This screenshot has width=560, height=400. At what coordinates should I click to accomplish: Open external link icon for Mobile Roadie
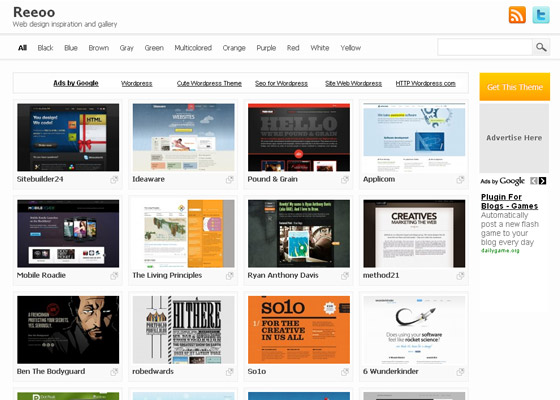pyautogui.click(x=114, y=276)
